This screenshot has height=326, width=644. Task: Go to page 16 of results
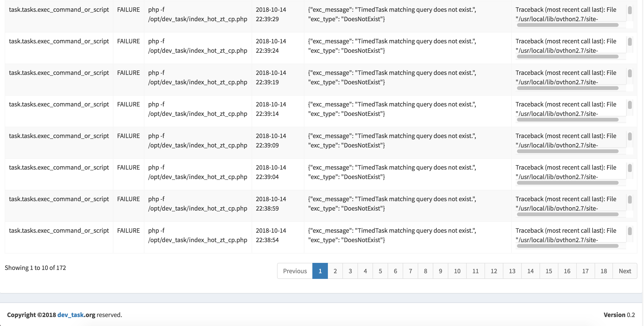[x=567, y=271]
